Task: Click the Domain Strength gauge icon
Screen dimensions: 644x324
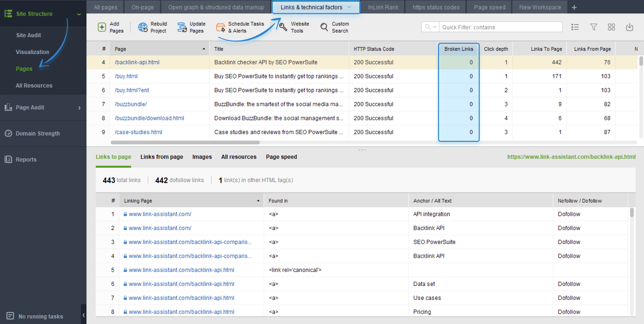Action: pyautogui.click(x=8, y=133)
